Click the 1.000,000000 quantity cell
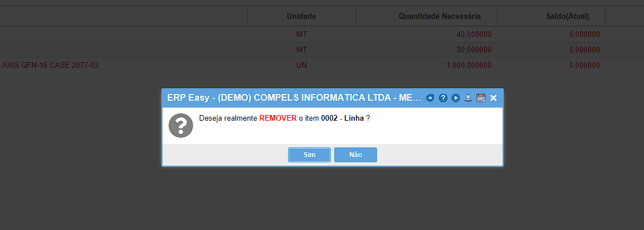 469,65
